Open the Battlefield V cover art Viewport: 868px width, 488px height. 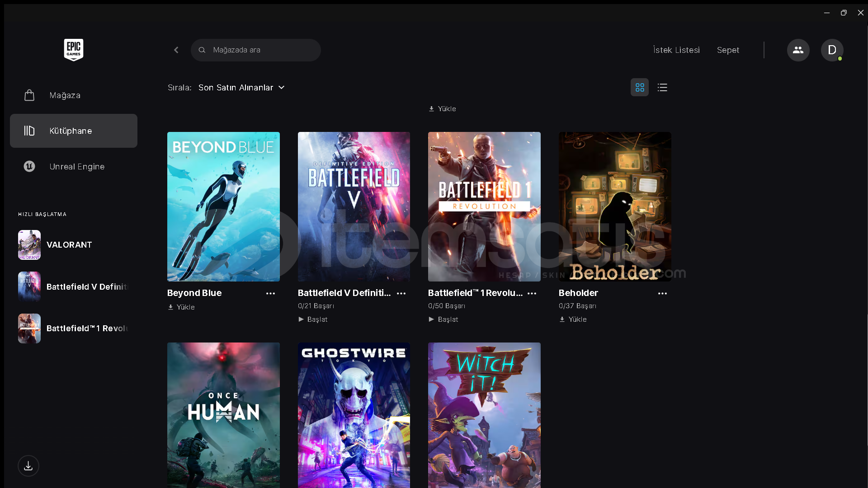click(x=354, y=206)
